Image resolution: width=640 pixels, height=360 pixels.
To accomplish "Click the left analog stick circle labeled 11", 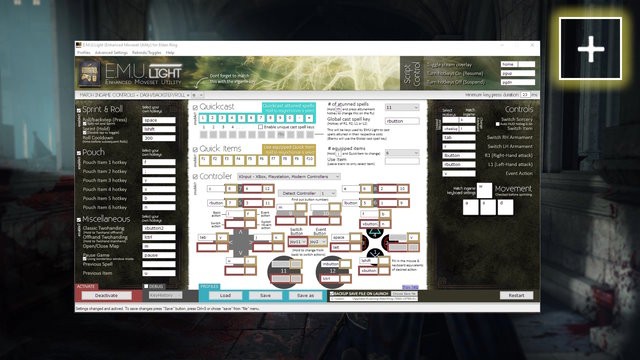I will (x=284, y=271).
